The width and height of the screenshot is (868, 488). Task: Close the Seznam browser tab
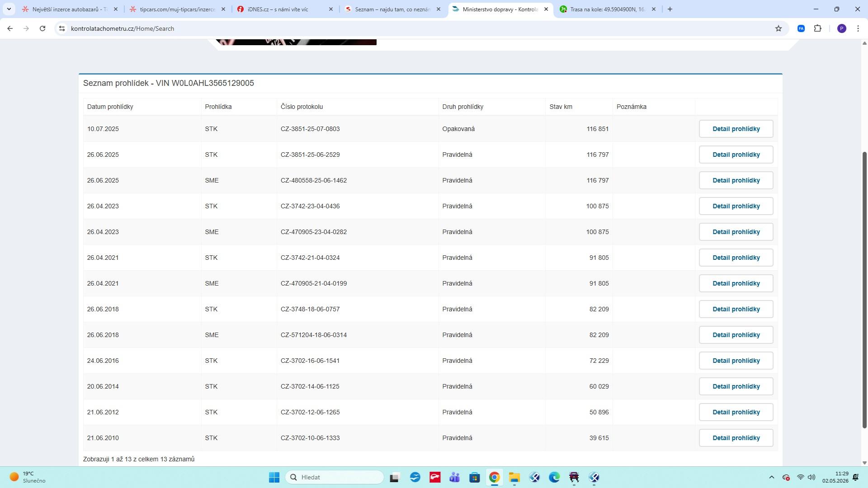point(438,9)
